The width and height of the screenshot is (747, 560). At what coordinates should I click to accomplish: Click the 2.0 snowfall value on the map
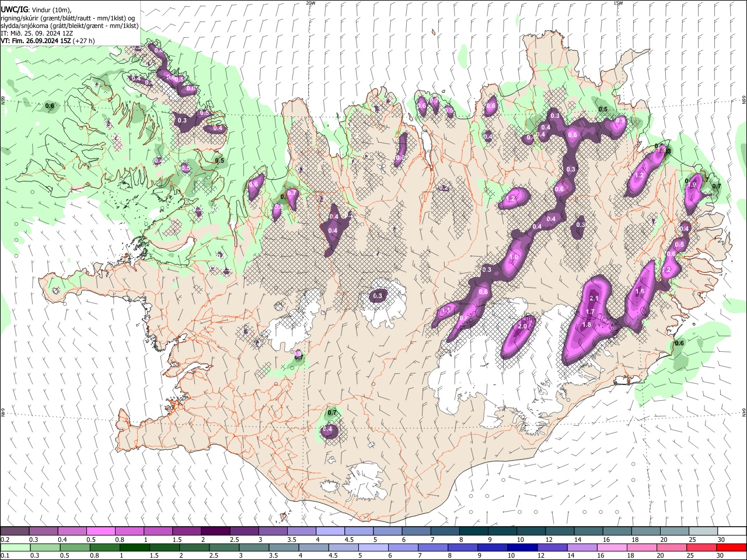tap(522, 326)
